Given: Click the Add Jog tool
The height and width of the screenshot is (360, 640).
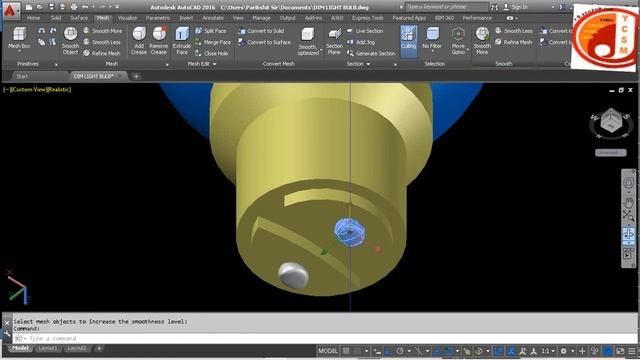Looking at the screenshot, I should tap(361, 42).
